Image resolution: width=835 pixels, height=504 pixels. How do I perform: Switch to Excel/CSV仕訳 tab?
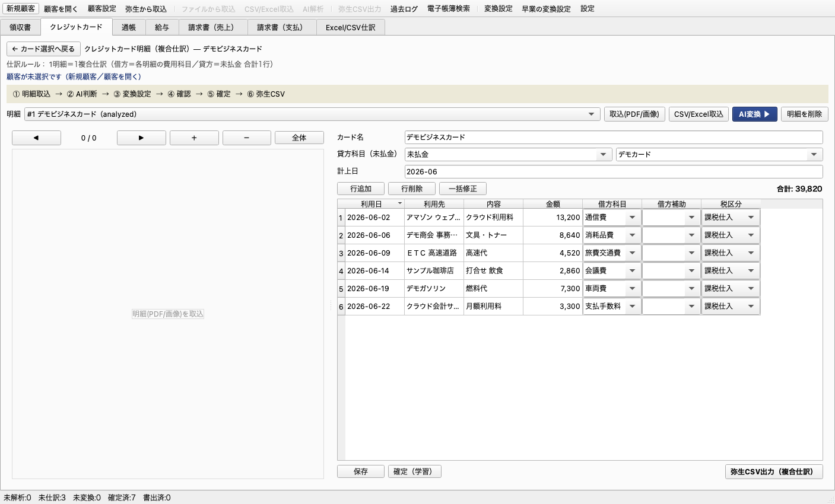point(351,27)
